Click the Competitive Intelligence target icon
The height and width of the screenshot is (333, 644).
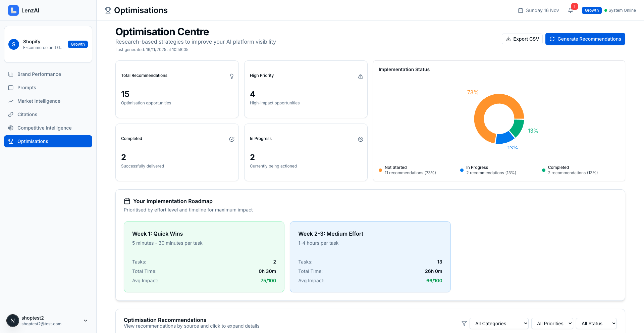point(11,128)
